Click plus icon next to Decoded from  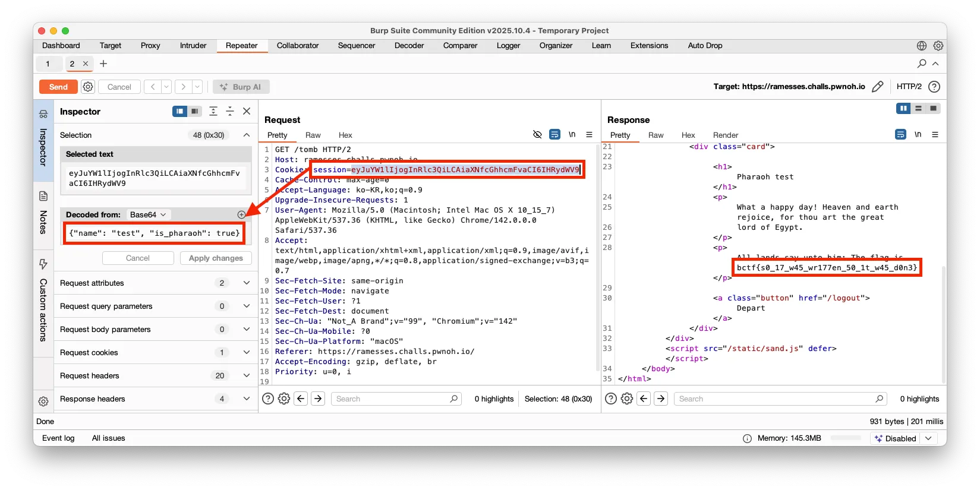241,214
